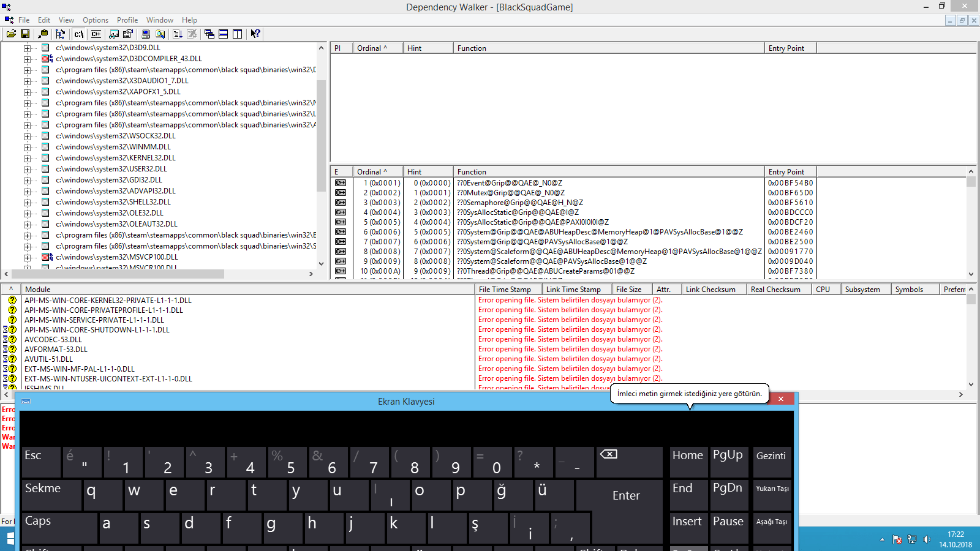Open module Properties toolbar icon
The height and width of the screenshot is (551, 980).
tap(127, 34)
